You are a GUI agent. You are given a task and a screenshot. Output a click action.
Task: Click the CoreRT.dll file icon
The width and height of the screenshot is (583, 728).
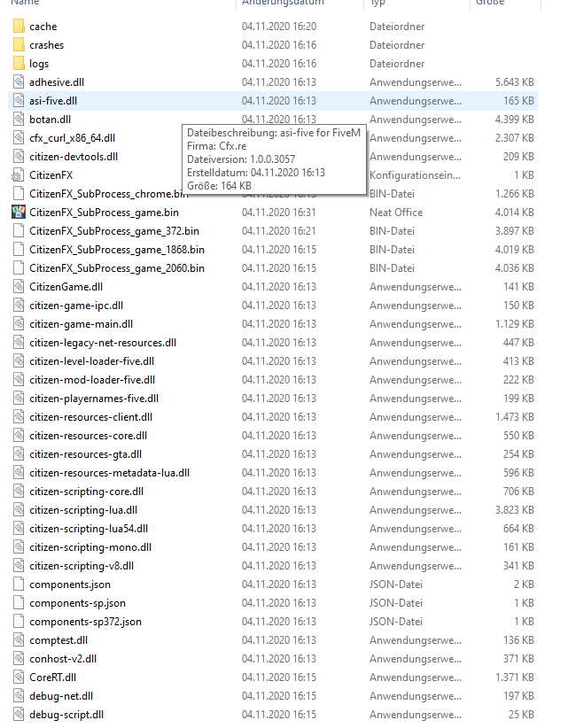19,677
